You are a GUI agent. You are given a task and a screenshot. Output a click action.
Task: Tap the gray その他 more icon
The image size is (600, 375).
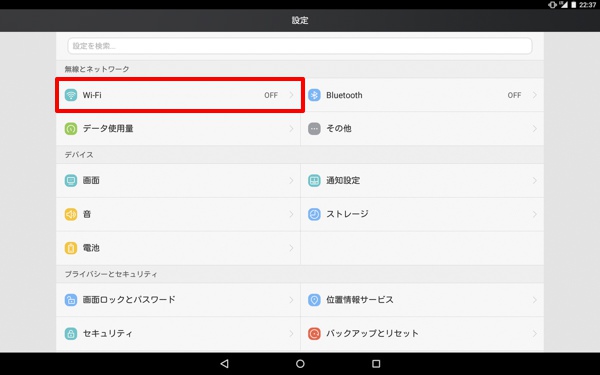(314, 129)
